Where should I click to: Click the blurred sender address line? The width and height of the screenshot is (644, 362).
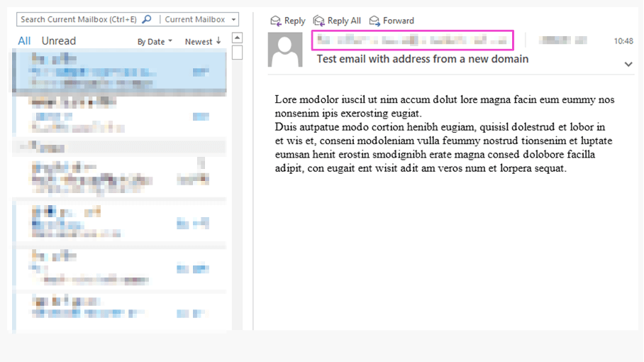tap(412, 40)
